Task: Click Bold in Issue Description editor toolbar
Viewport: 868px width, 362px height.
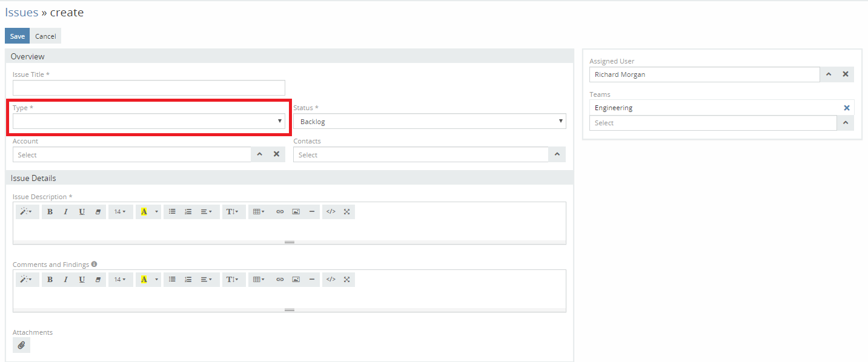Action: tap(50, 212)
